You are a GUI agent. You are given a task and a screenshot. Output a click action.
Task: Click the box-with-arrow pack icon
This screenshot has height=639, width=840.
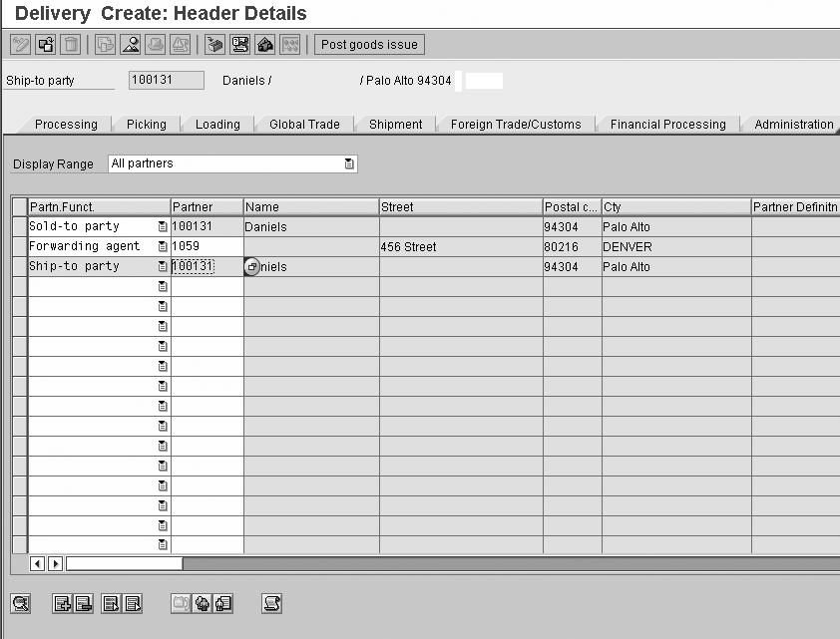214,45
